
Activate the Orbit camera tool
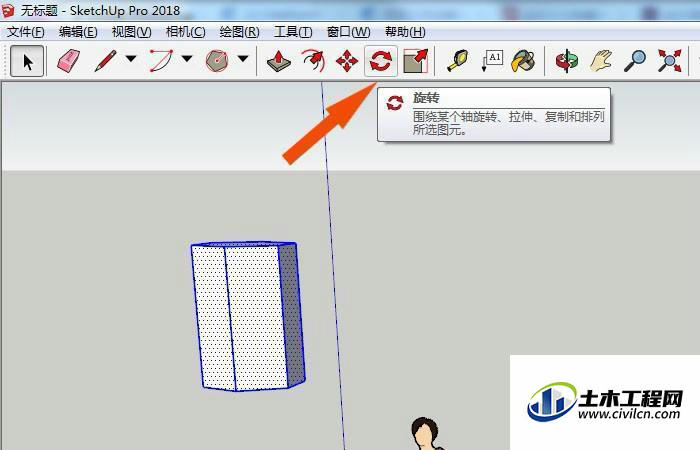(567, 61)
